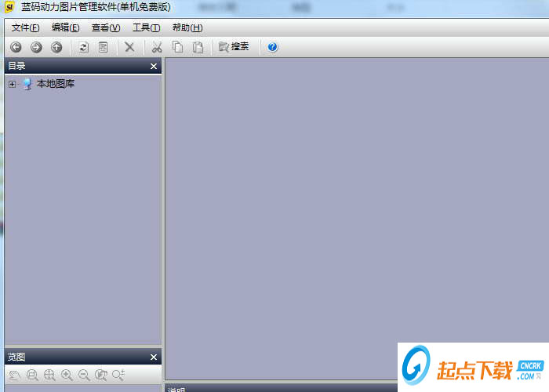The width and height of the screenshot is (549, 392).
Task: Click the Forward navigation arrow
Action: 36,47
